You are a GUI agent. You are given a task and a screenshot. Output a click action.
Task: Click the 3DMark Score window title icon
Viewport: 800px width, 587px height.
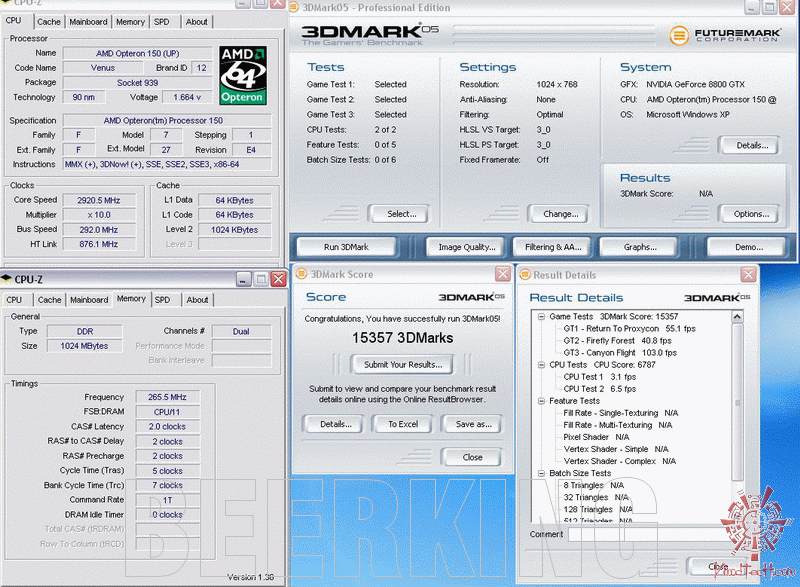(301, 273)
